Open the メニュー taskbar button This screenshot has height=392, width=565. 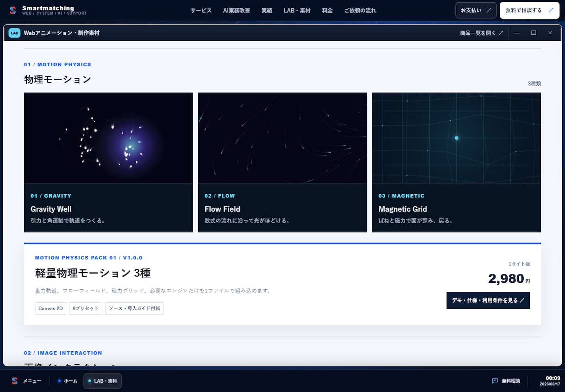click(x=32, y=381)
